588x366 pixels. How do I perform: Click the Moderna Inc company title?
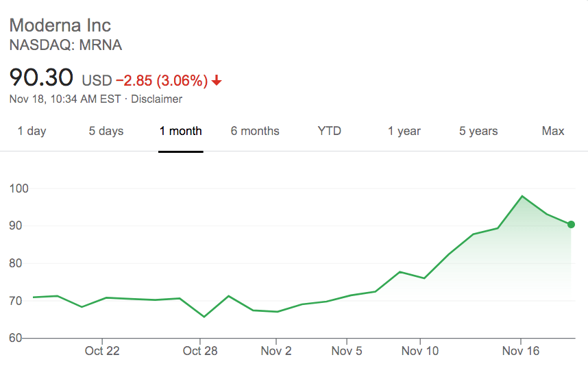pos(60,26)
